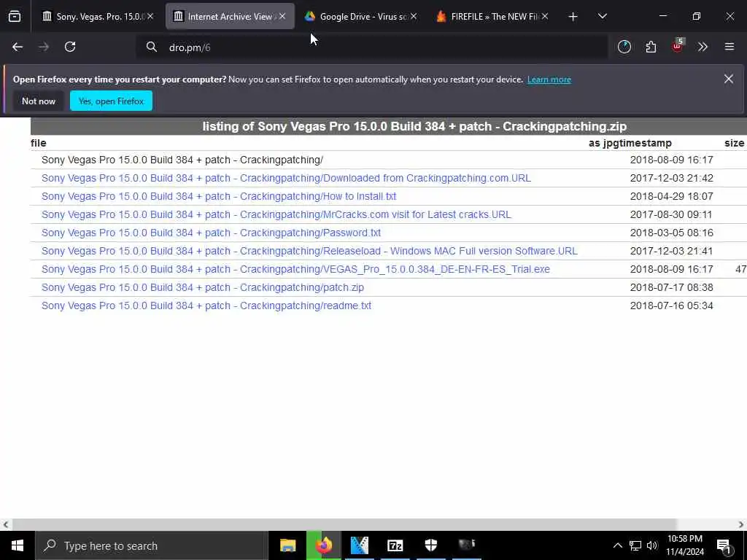Image resolution: width=747 pixels, height=560 pixels.
Task: Click the search magnifier in address bar
Action: click(x=152, y=47)
